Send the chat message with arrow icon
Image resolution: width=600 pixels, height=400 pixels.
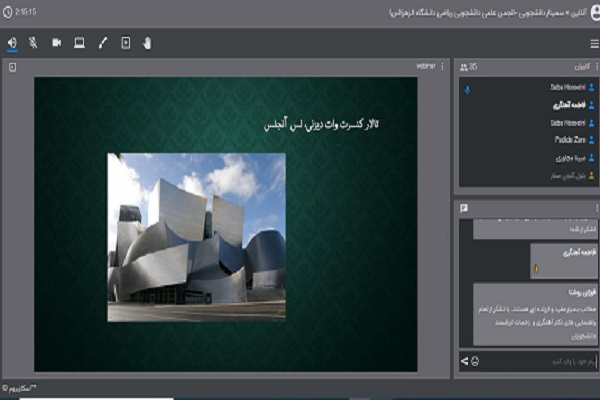(465, 361)
